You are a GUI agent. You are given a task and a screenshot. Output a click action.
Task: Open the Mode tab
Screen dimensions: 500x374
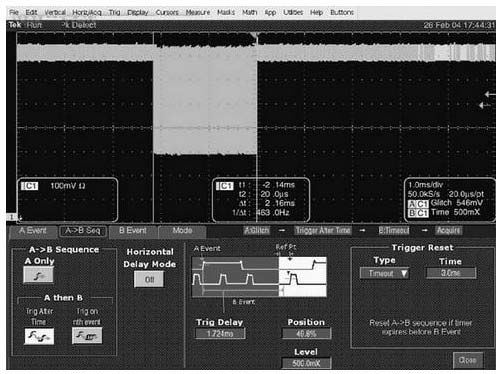[x=182, y=231]
